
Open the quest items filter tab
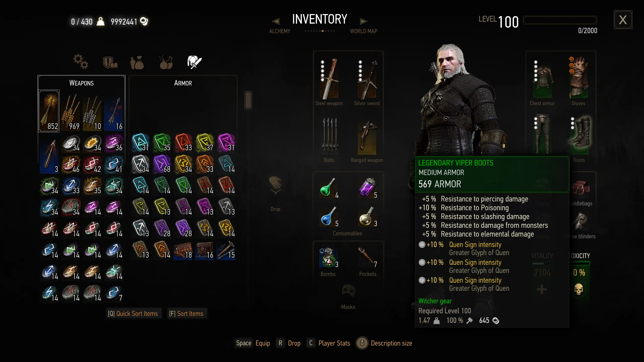click(110, 62)
